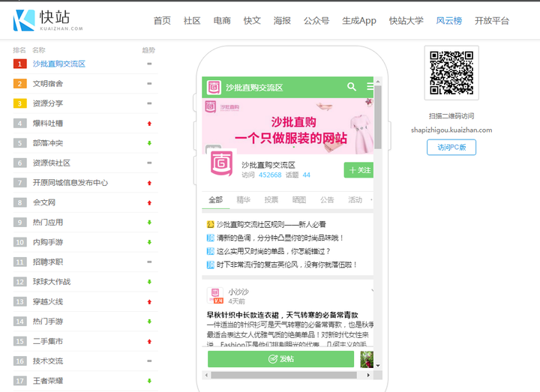
Task: Open 沙批直购交流区 in the ranking list
Action: point(59,64)
